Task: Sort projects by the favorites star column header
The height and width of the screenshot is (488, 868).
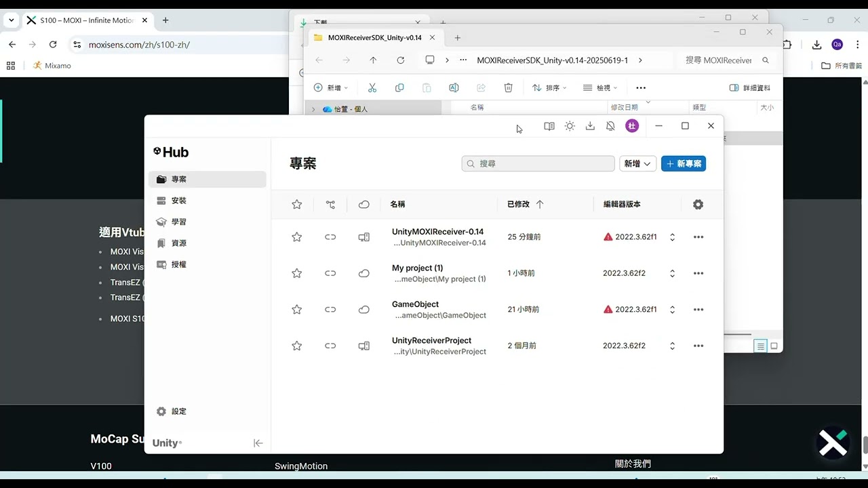Action: pyautogui.click(x=296, y=204)
